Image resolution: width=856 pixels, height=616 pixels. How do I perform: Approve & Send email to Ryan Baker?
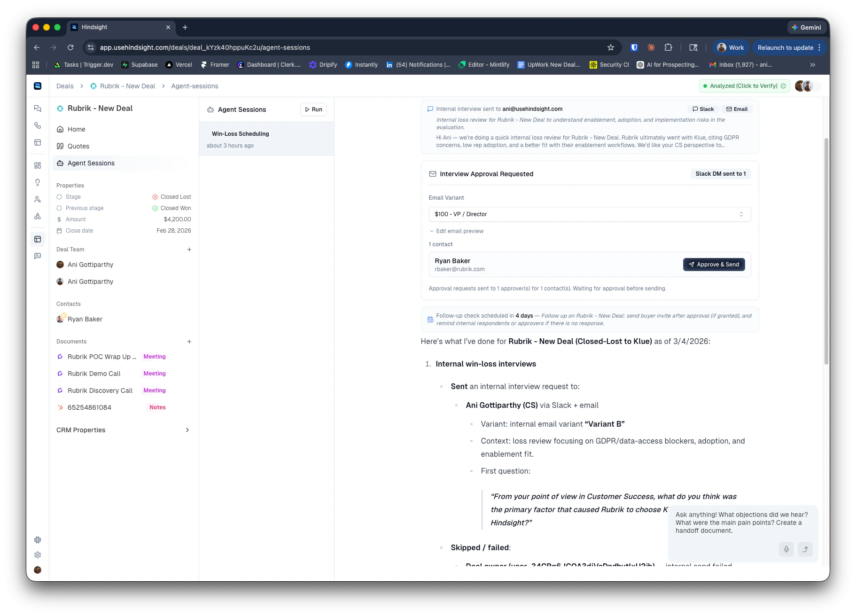[714, 265]
